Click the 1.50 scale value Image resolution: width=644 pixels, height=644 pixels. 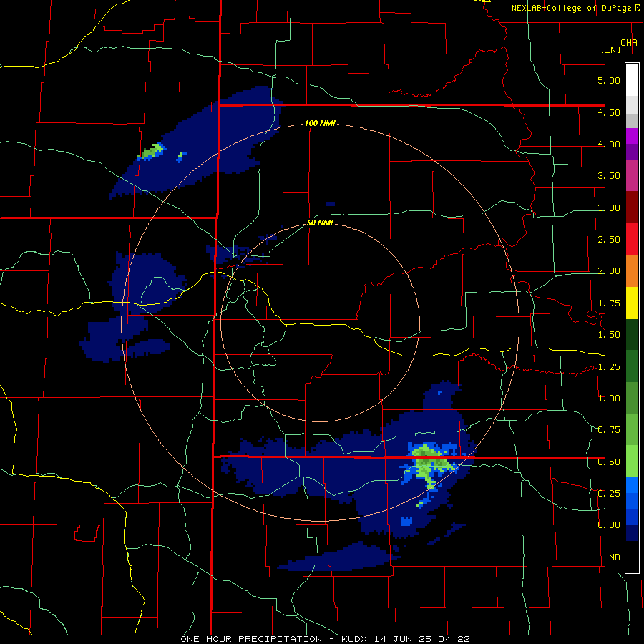[609, 335]
